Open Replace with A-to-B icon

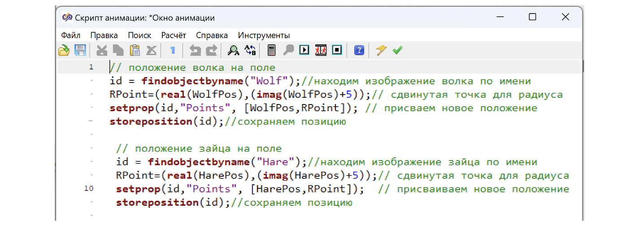pyautogui.click(x=250, y=51)
